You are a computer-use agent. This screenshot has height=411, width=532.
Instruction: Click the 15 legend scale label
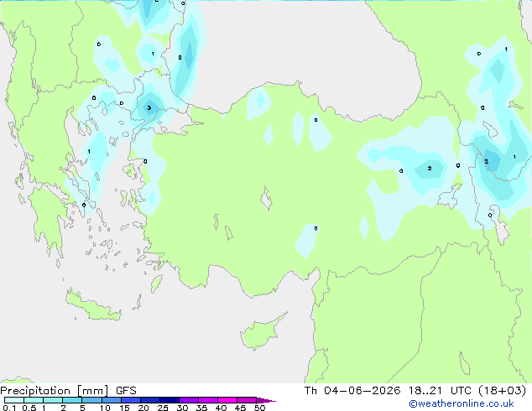124,408
